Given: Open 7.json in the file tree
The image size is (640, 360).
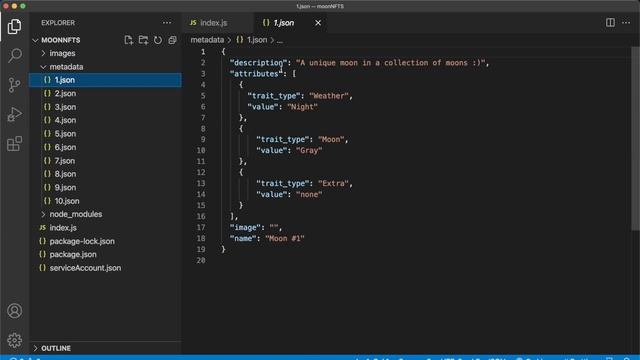Looking at the screenshot, I should click(x=105, y=161).
